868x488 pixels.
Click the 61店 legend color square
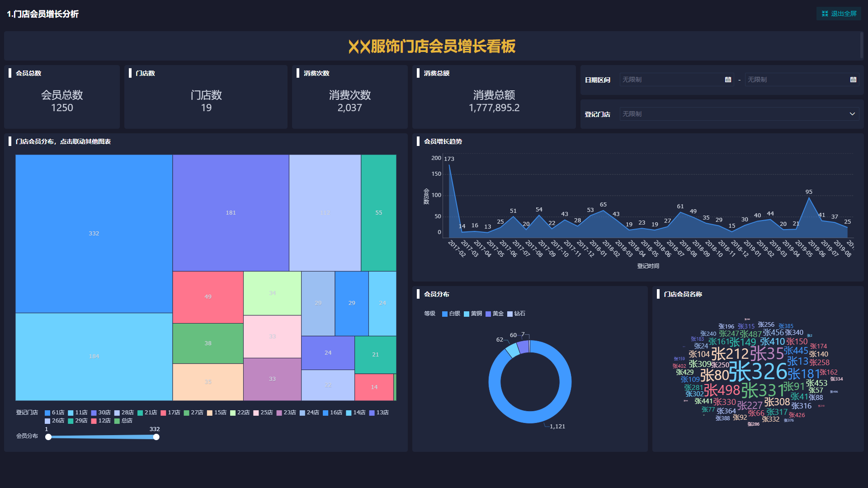(47, 413)
